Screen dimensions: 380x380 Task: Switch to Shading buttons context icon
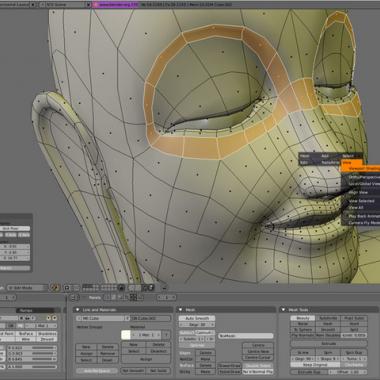[120, 297]
